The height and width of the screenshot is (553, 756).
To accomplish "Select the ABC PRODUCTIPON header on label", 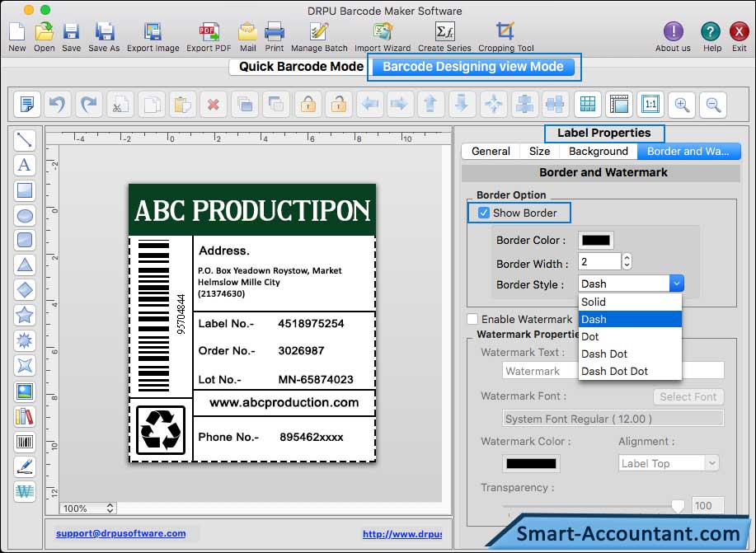I will (x=252, y=210).
